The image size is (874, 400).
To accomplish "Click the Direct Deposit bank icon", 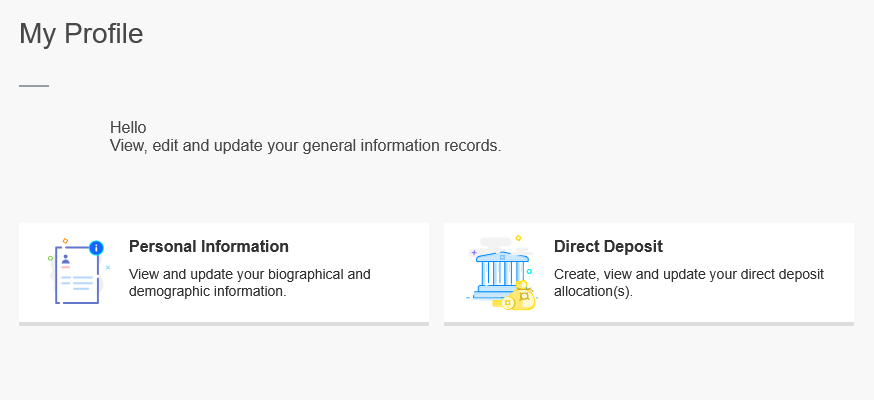I will 502,273.
